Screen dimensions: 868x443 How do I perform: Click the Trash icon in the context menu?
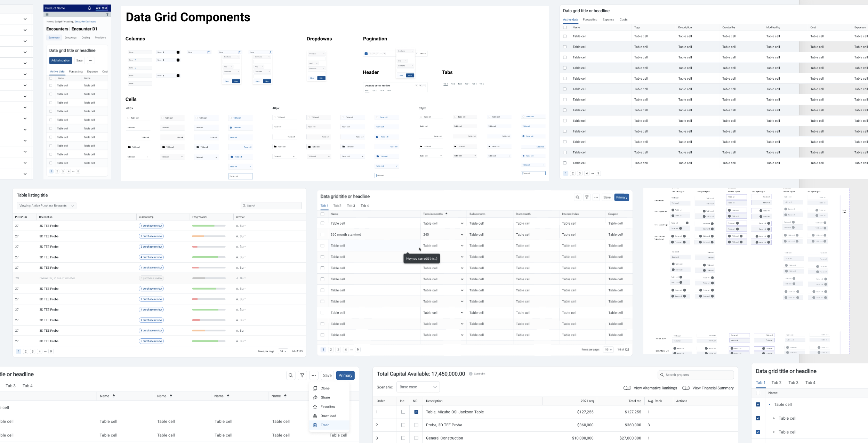[315, 425]
